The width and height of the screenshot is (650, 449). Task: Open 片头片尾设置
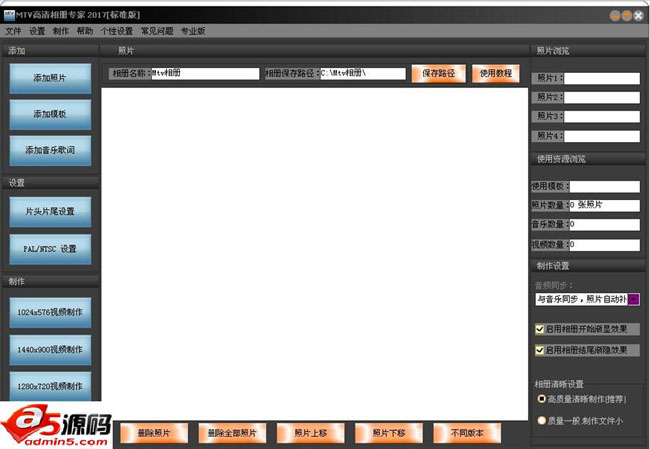coord(50,212)
